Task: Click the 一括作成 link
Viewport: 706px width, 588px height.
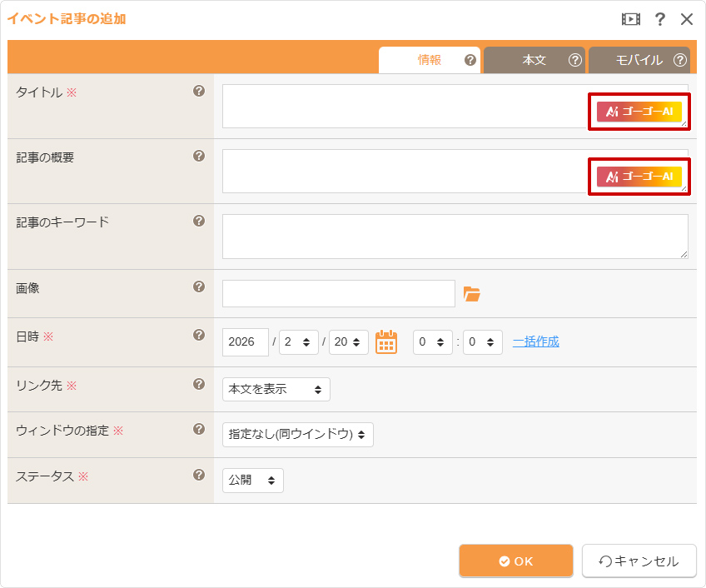Action: (535, 341)
